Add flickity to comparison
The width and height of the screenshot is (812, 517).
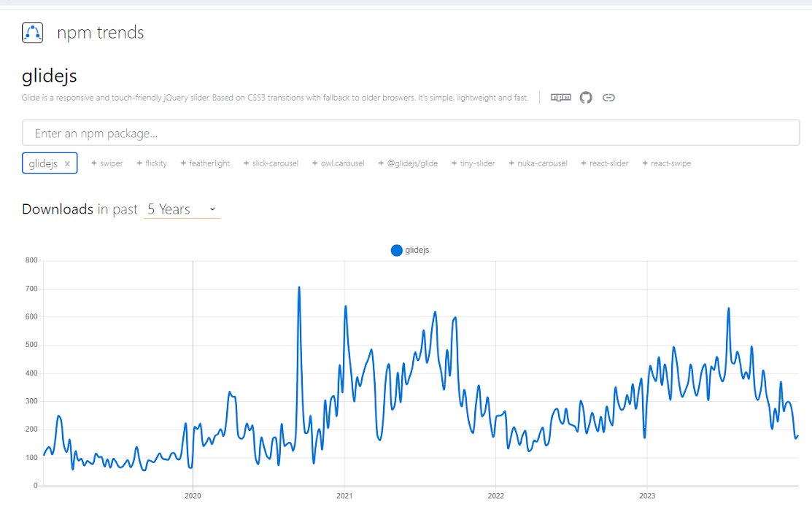152,163
